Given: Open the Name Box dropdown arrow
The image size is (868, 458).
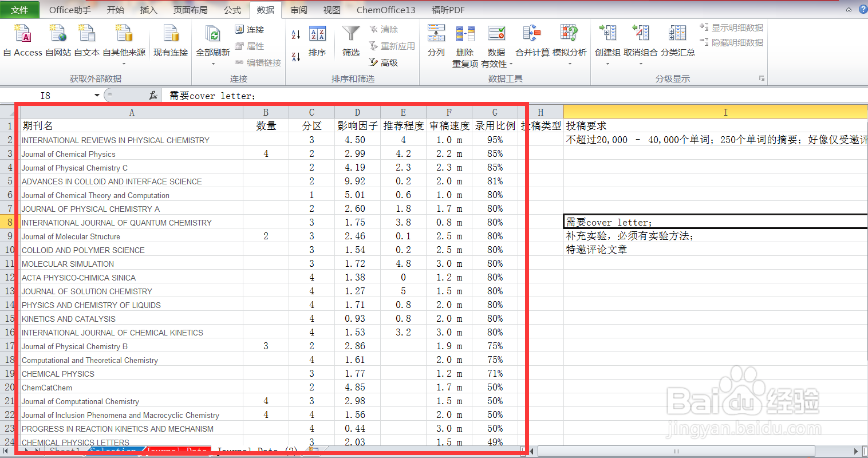Looking at the screenshot, I should coord(97,96).
